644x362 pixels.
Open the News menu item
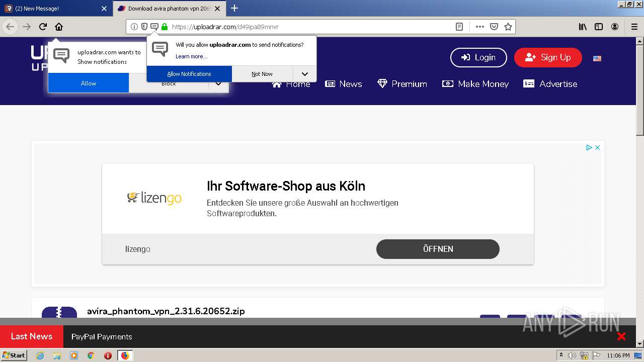pos(344,84)
